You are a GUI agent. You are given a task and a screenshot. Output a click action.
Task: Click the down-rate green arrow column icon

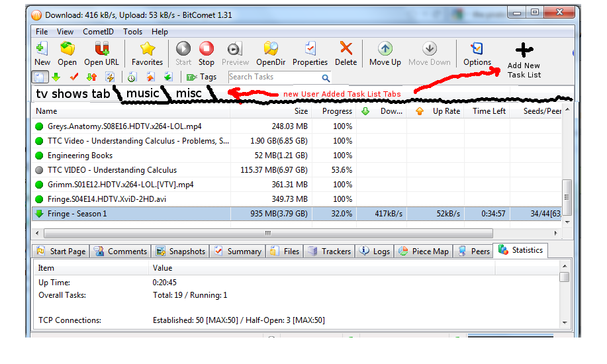point(365,112)
